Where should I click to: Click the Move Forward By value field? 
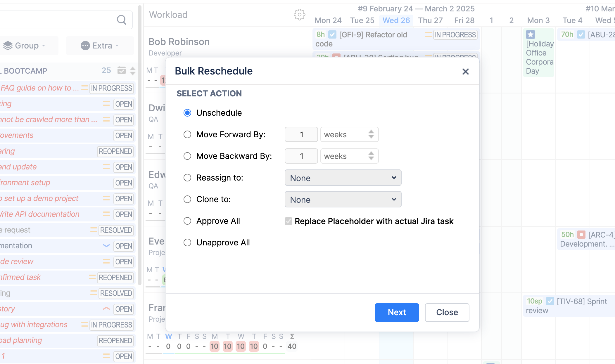(x=301, y=134)
